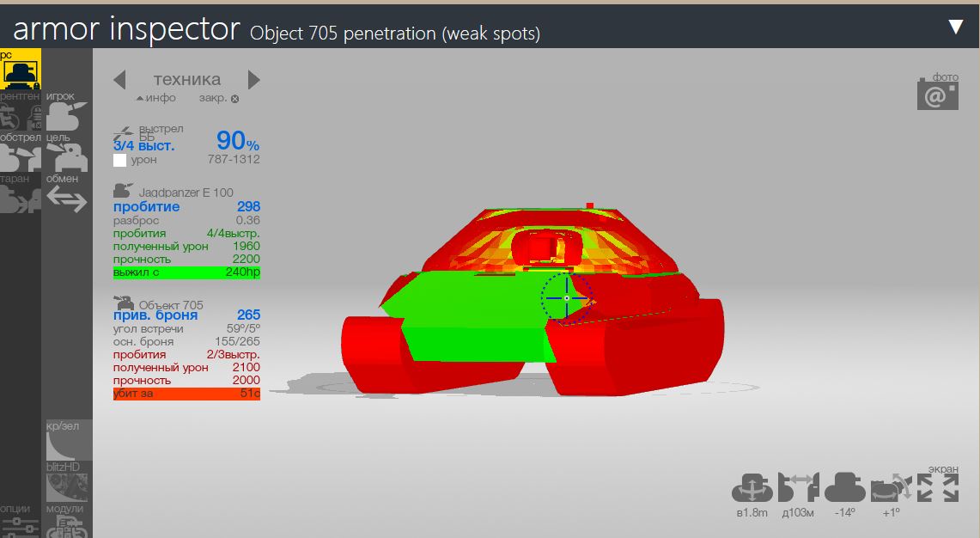The height and width of the screenshot is (538, 980).
Task: Collapse the инфо details section
Action: click(x=156, y=98)
